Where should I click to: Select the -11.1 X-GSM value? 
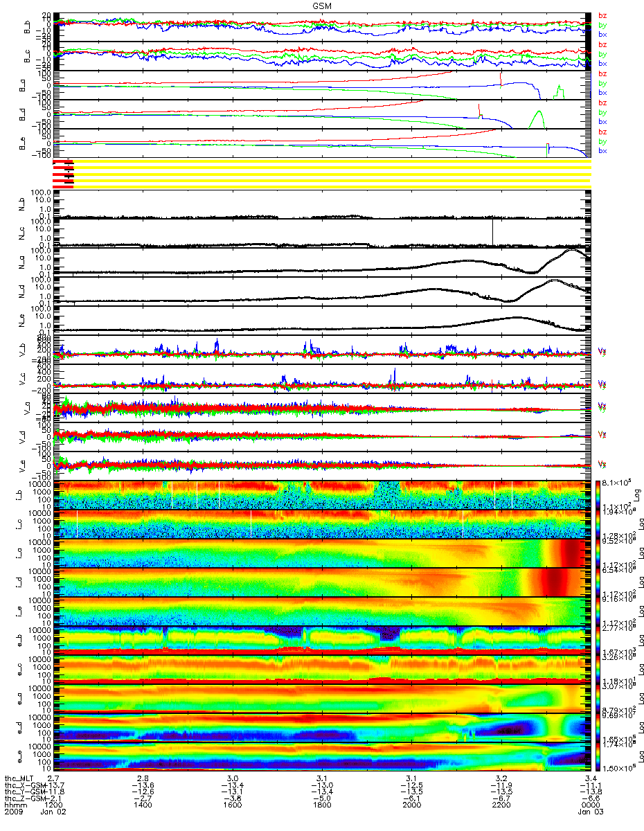point(590,786)
